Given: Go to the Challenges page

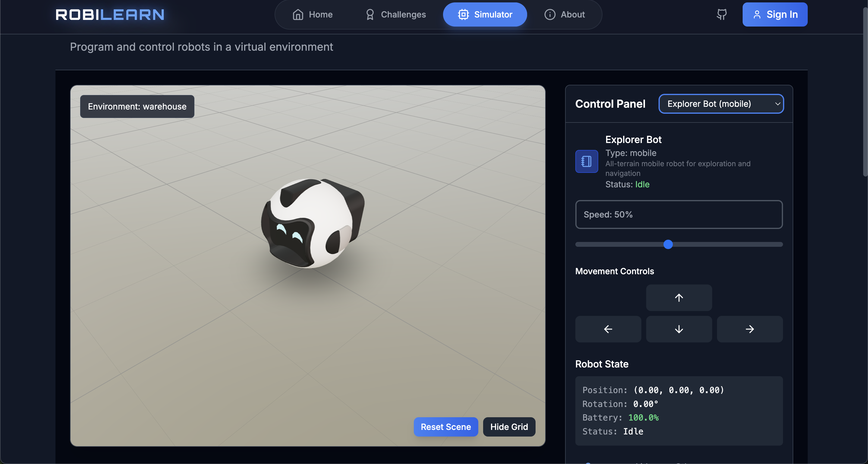Looking at the screenshot, I should coord(396,14).
